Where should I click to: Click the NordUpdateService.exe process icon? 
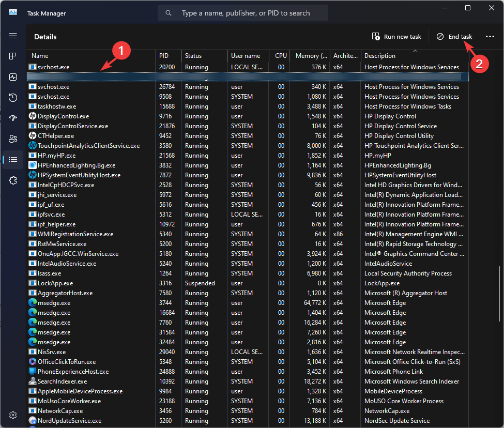pos(33,421)
